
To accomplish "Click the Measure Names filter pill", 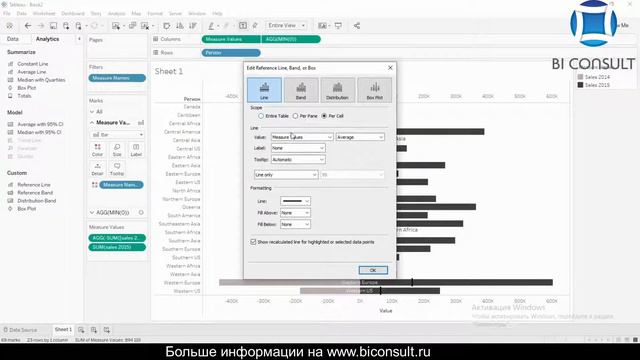I will [x=117, y=78].
